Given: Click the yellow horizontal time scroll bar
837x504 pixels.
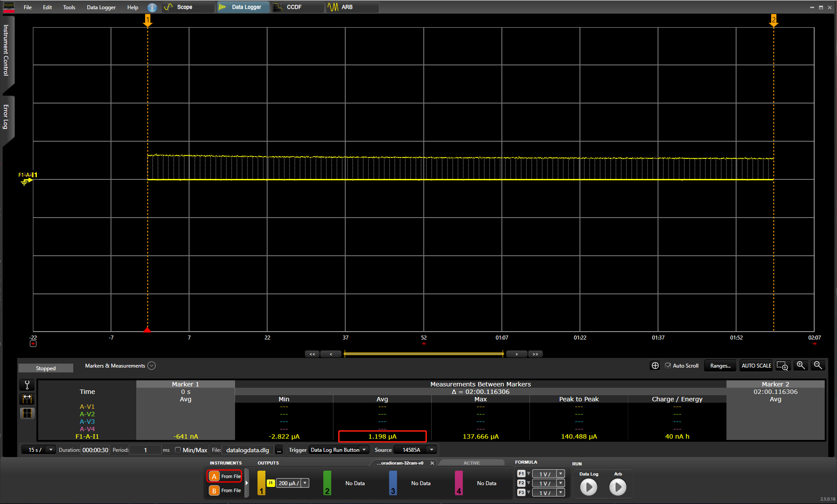Looking at the screenshot, I should coord(424,354).
